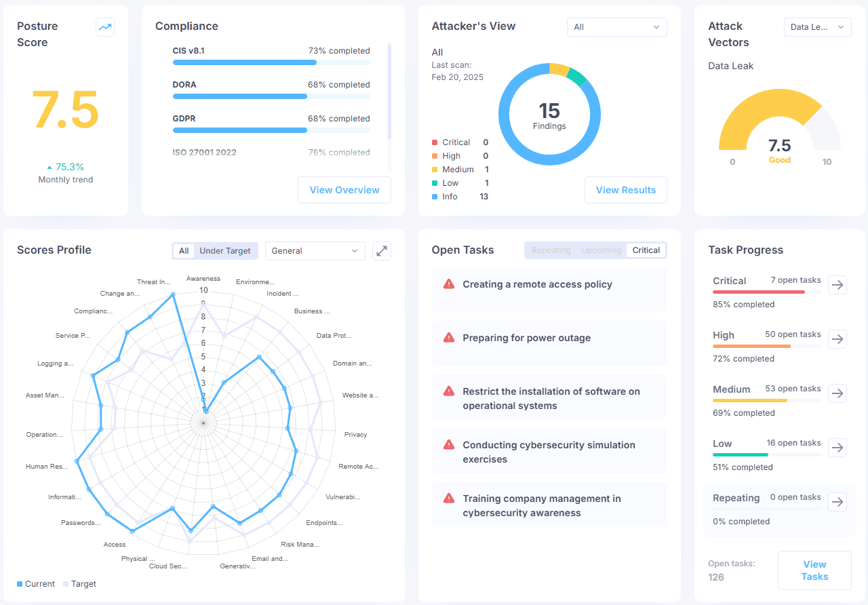Click the View Results button in Attacker's View
Screen dimensions: 868x605
click(626, 190)
